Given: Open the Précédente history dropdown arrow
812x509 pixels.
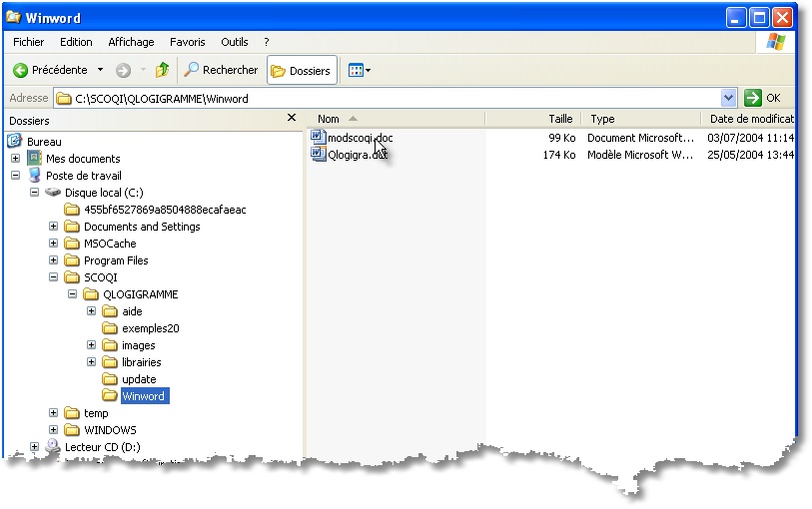Looking at the screenshot, I should (x=101, y=69).
